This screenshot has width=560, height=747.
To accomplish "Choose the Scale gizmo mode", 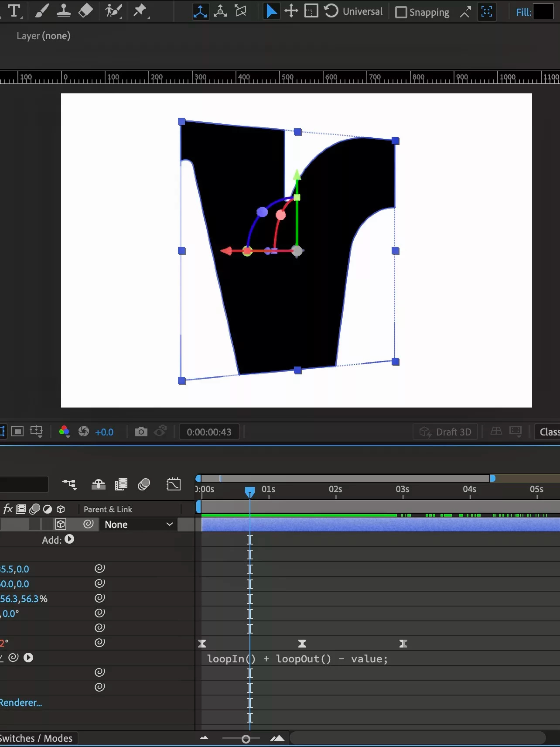I will coord(311,11).
